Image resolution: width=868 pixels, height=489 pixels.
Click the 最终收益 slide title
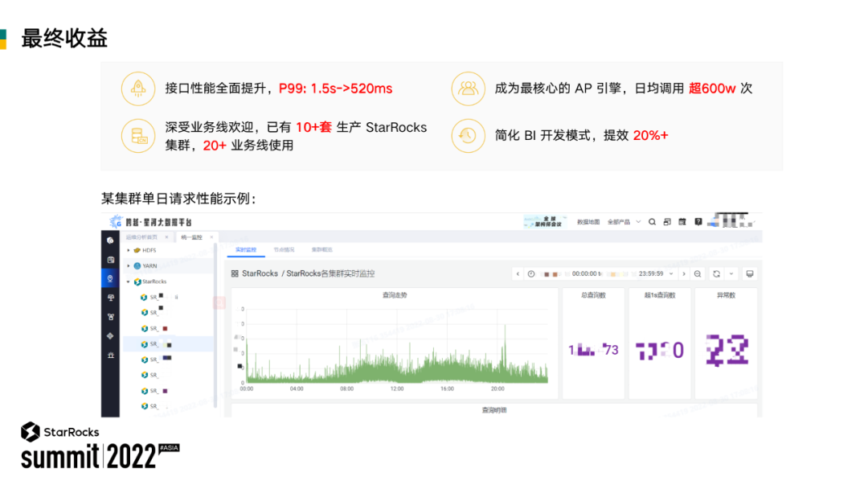(64, 39)
